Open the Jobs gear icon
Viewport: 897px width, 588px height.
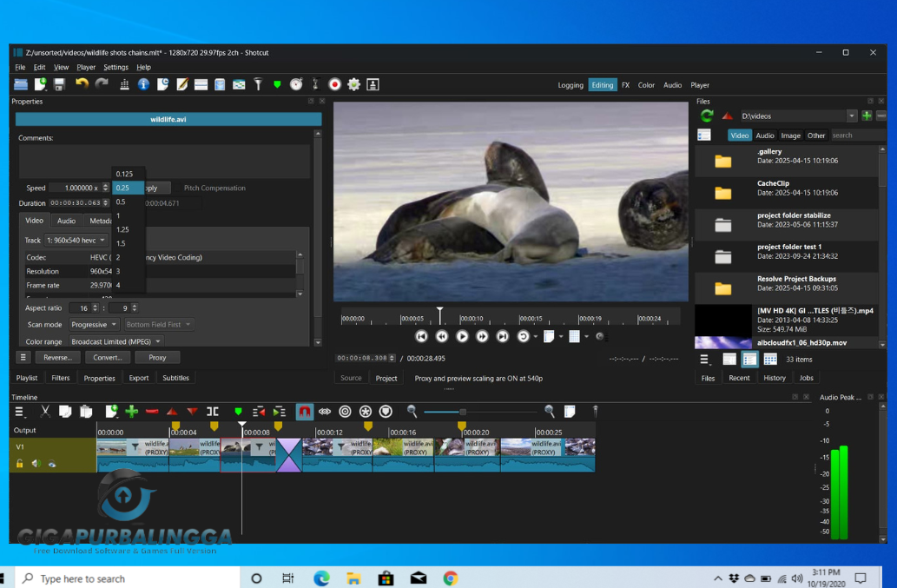(x=354, y=84)
